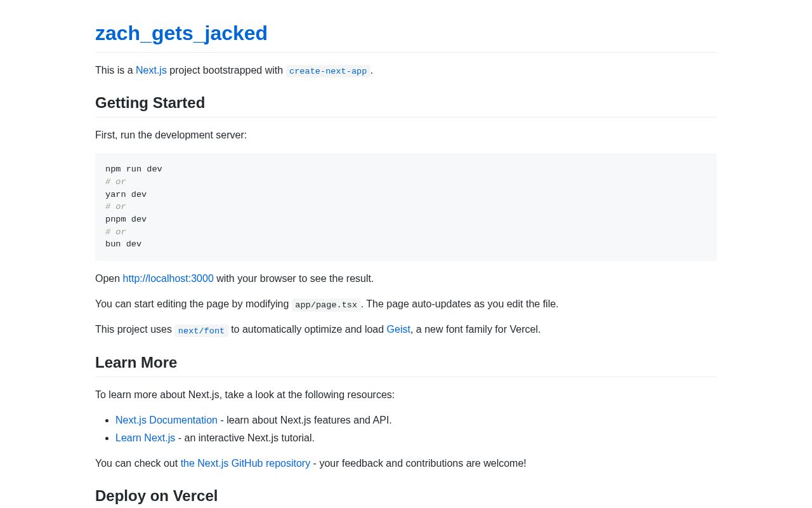Click the 'yarn dev' code line
Viewport: 812px width, 508px height.
pos(126,194)
